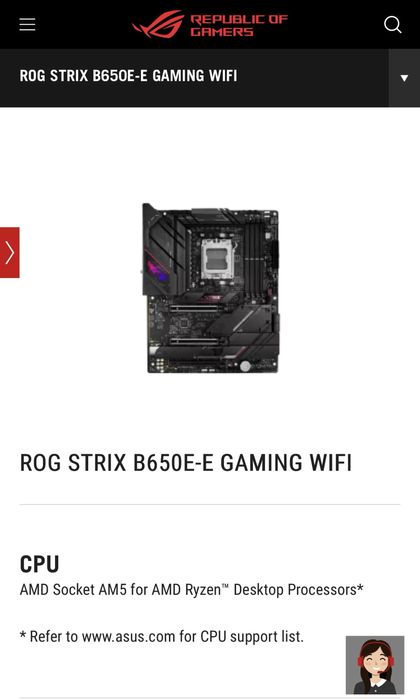
Task: Click the CPU socket on the motherboard photo
Action: pyautogui.click(x=217, y=258)
